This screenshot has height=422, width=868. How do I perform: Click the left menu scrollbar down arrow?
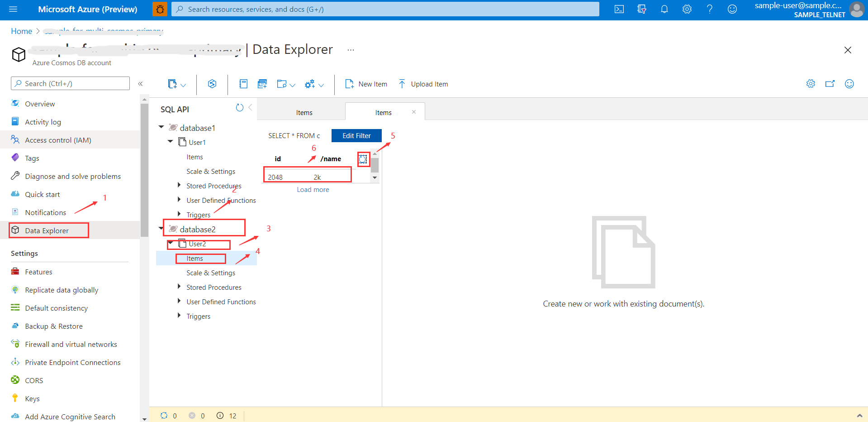click(144, 419)
